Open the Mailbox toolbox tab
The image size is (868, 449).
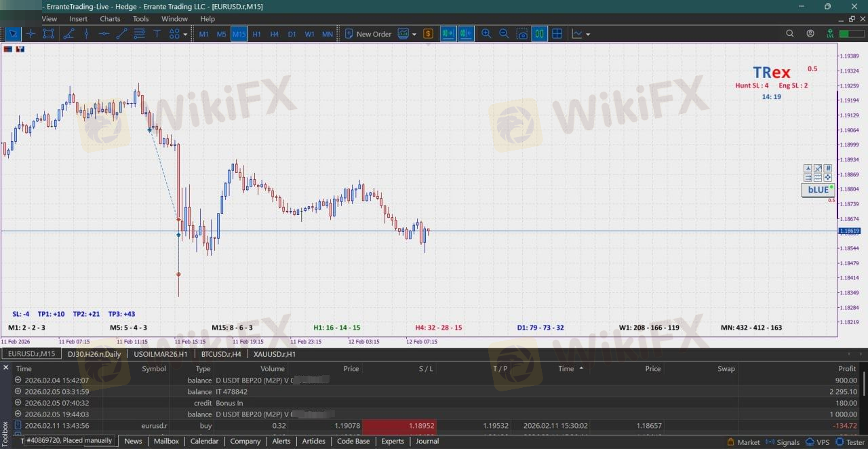(166, 441)
